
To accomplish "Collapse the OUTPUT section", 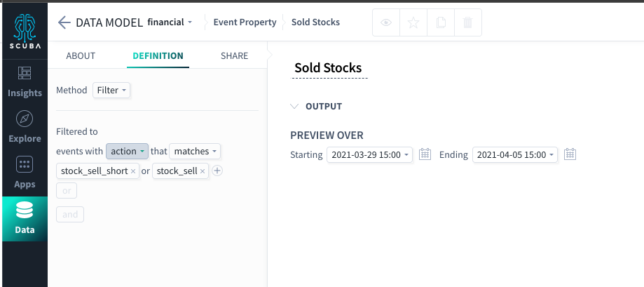I will [294, 107].
